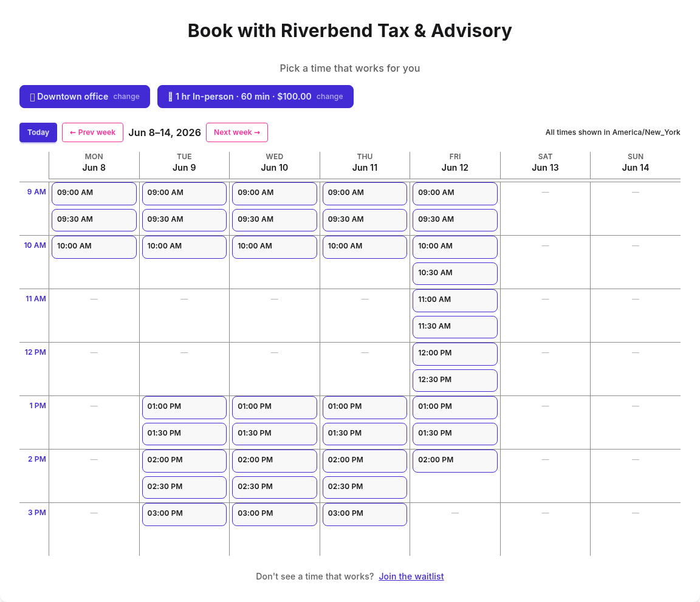
Task: Reserve Thursday Jun 11 03:00 PM slot
Action: pyautogui.click(x=365, y=515)
